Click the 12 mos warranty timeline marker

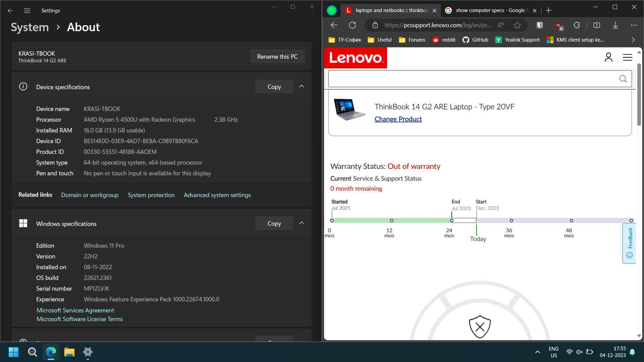[x=391, y=221]
